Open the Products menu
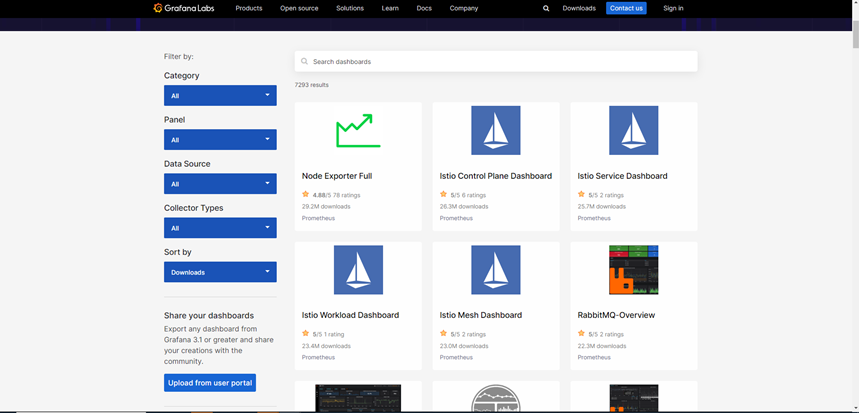859x413 pixels. click(x=249, y=8)
